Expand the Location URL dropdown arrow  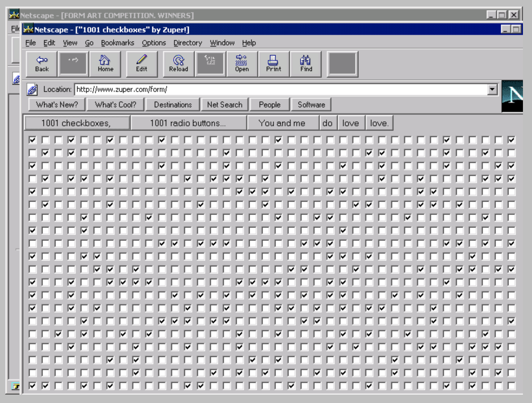492,89
